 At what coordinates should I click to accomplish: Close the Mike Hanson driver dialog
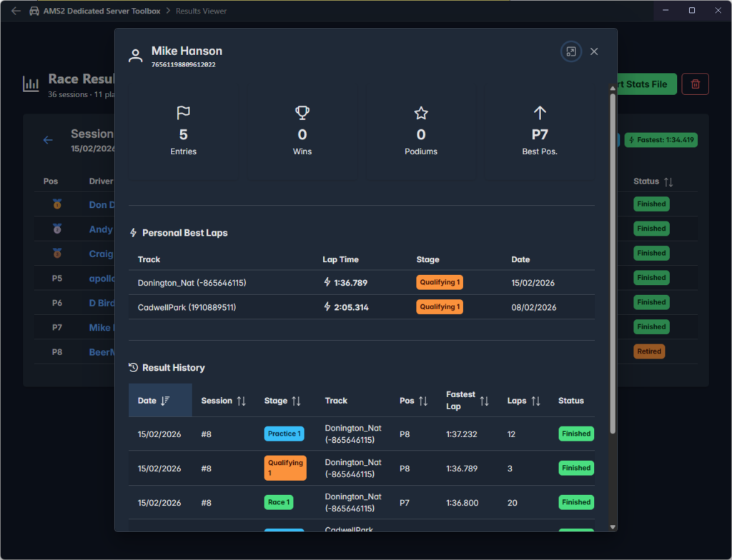coord(594,51)
